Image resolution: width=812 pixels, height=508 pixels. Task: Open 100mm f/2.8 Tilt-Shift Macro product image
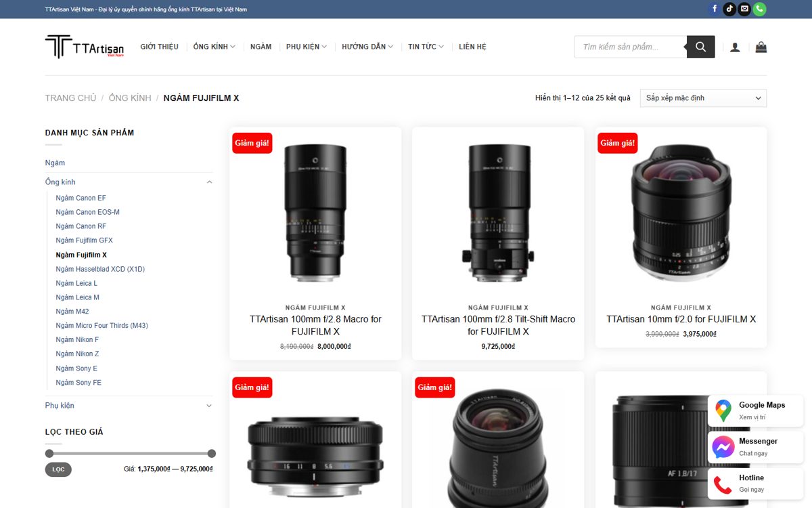click(x=498, y=213)
